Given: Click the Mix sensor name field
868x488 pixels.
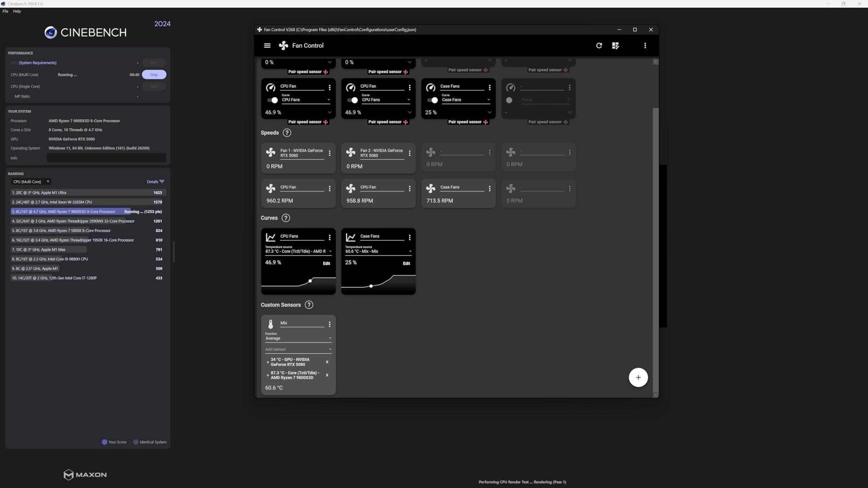Looking at the screenshot, I should [x=302, y=324].
